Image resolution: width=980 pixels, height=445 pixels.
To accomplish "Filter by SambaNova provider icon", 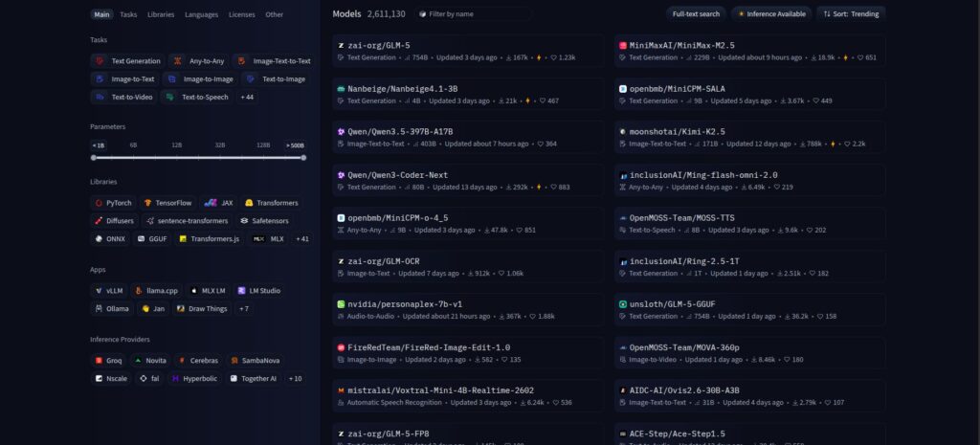I will (234, 361).
